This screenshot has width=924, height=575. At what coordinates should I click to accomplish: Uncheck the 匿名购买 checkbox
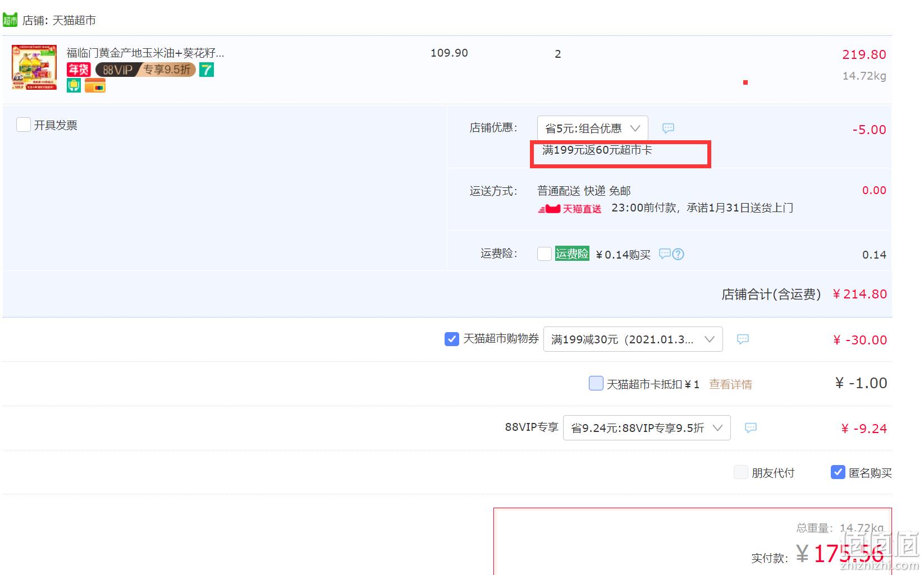click(838, 472)
